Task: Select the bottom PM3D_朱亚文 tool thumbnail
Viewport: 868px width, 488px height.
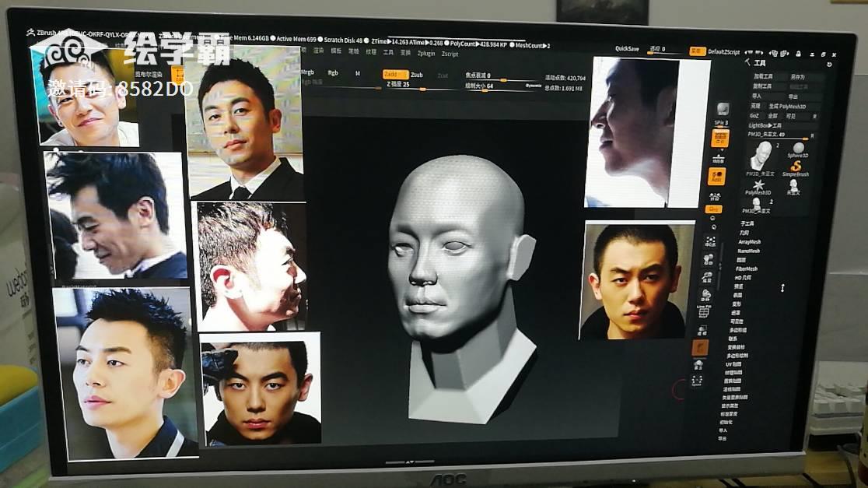Action: 758,205
